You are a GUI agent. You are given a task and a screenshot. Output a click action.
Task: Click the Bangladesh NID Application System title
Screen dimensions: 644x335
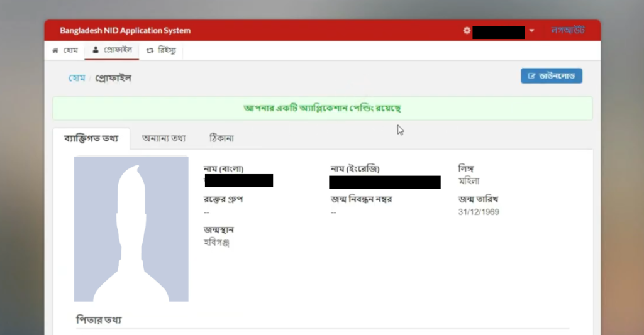[x=125, y=30]
